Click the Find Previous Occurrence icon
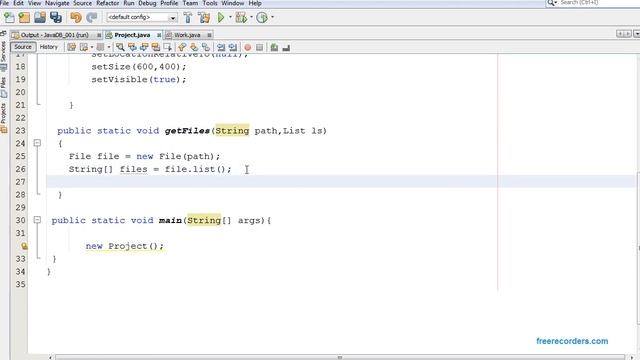 pos(132,47)
